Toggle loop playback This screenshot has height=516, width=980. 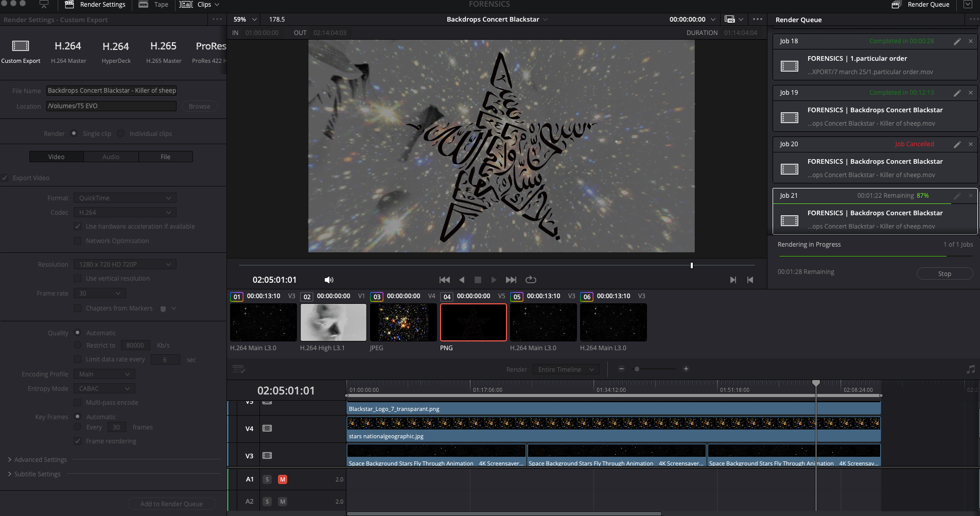531,280
